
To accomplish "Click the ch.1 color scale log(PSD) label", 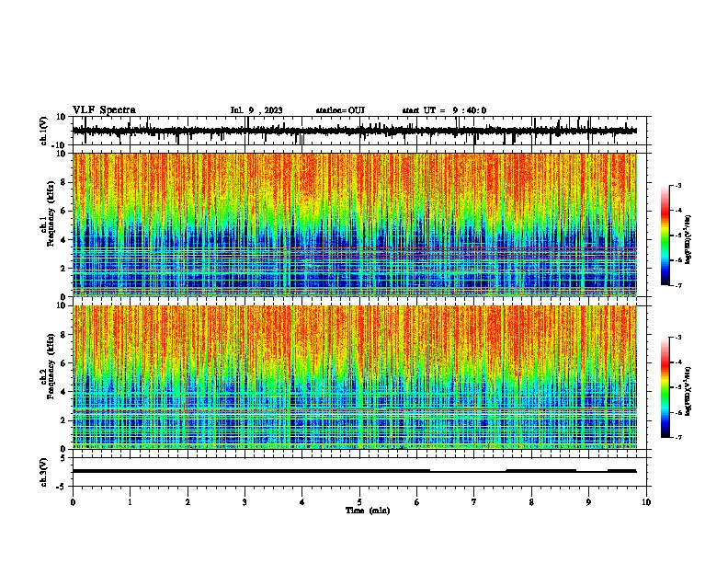I will point(688,240).
